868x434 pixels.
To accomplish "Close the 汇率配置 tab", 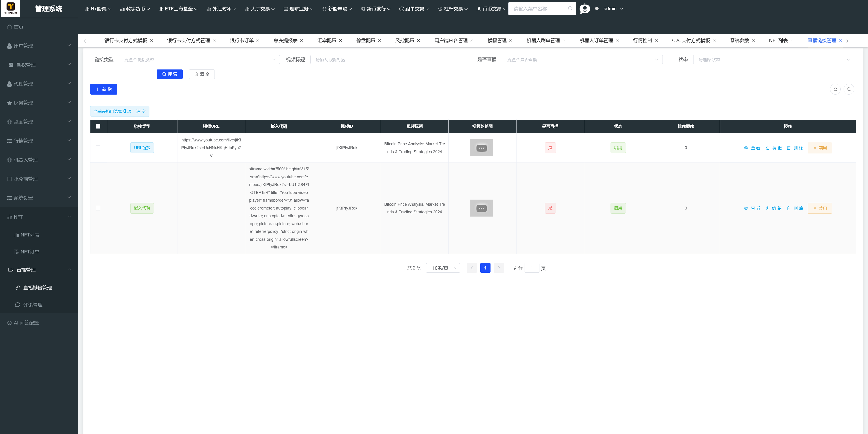I will tap(340, 41).
